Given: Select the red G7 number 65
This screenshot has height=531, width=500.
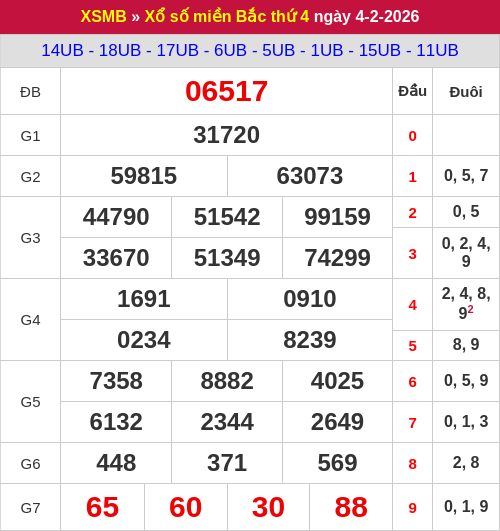Looking at the screenshot, I should (x=102, y=507).
